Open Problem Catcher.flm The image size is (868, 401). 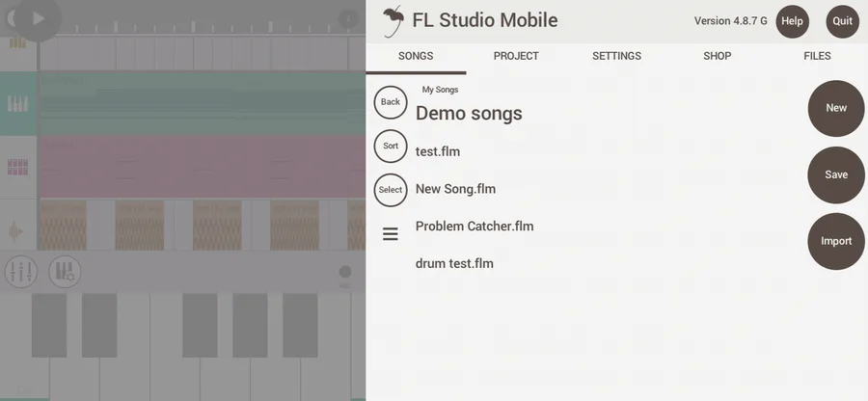coord(475,226)
